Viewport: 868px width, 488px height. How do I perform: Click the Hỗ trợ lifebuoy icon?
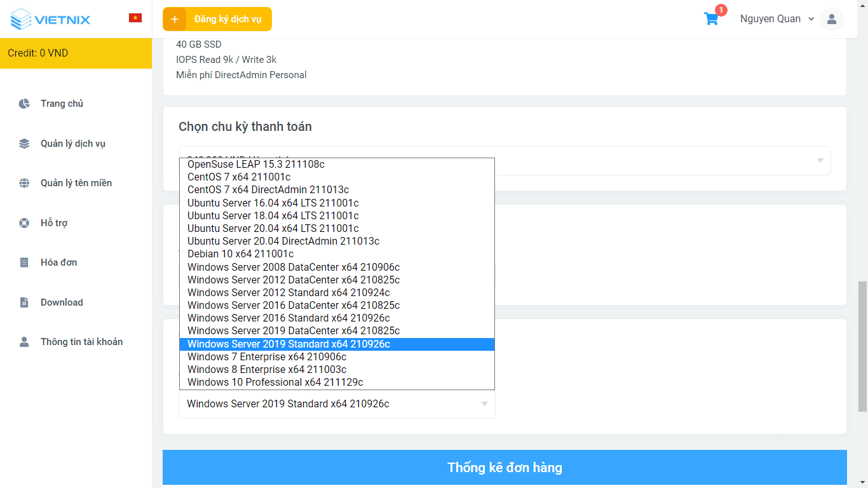pyautogui.click(x=24, y=223)
